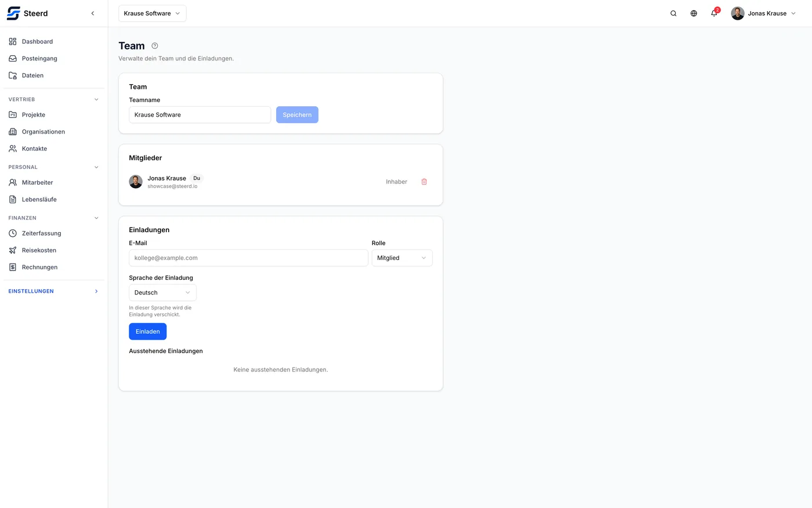Click the Kontakte people icon
This screenshot has width=812, height=508.
(x=13, y=149)
